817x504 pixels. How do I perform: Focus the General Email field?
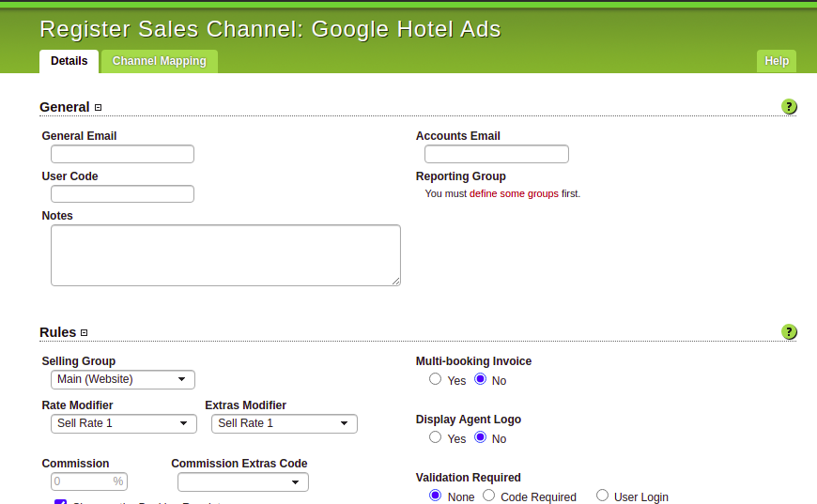(122, 154)
